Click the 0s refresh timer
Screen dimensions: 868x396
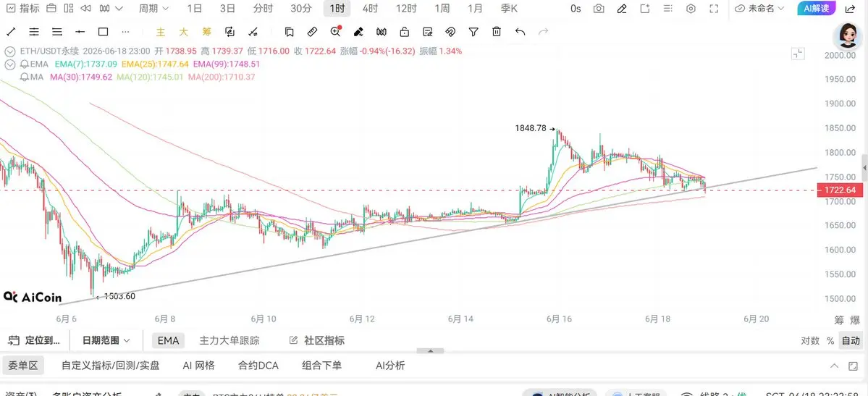(576, 8)
